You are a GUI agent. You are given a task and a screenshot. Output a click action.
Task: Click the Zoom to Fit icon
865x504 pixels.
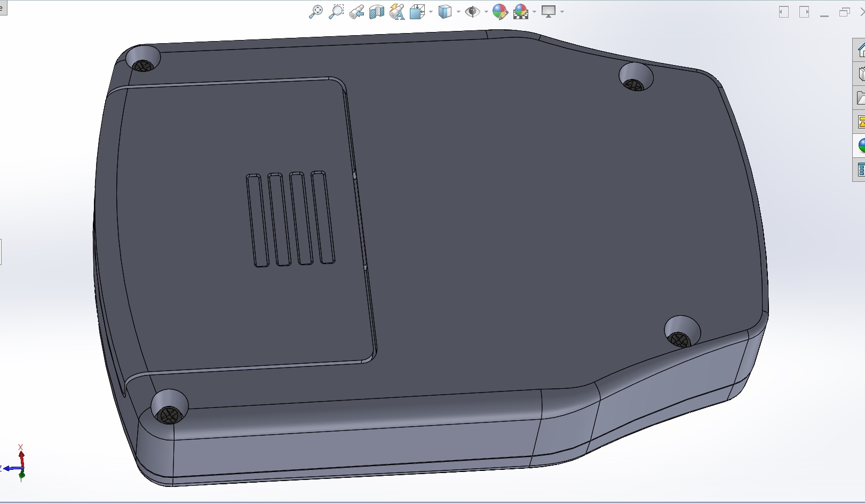(316, 12)
